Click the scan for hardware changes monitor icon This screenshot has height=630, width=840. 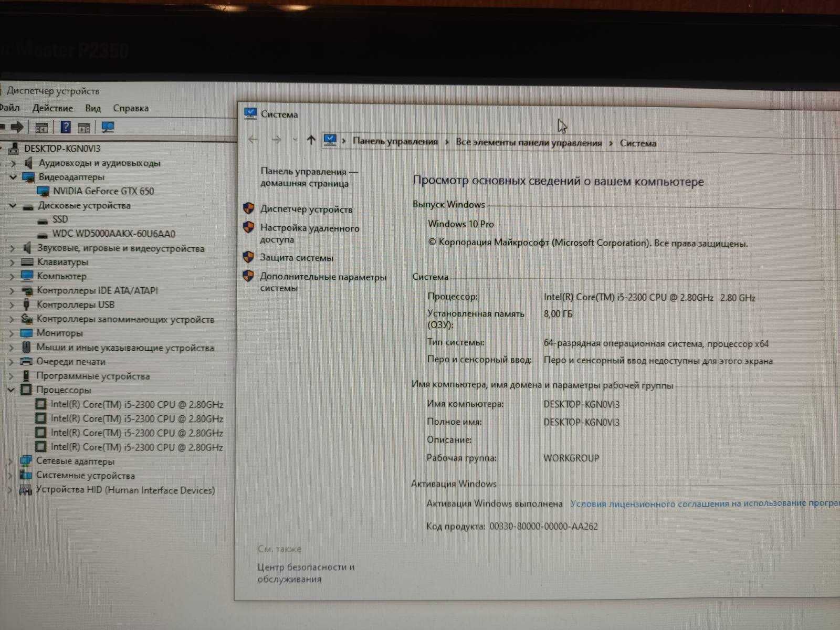tap(108, 127)
